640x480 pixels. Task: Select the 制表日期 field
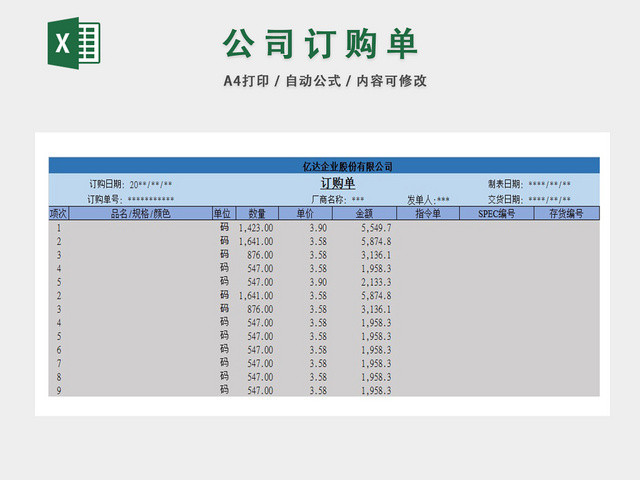(x=529, y=184)
